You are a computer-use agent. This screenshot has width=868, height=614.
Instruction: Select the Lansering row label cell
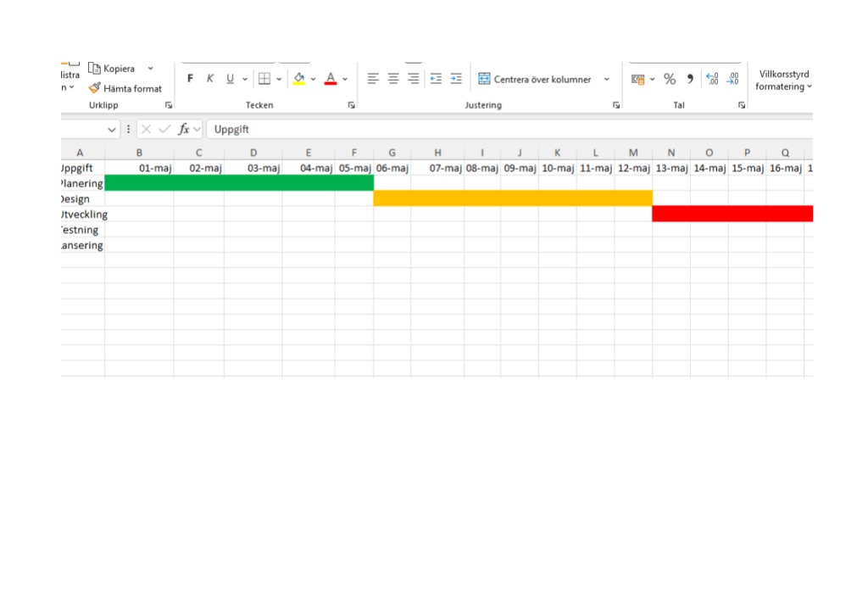coord(82,245)
